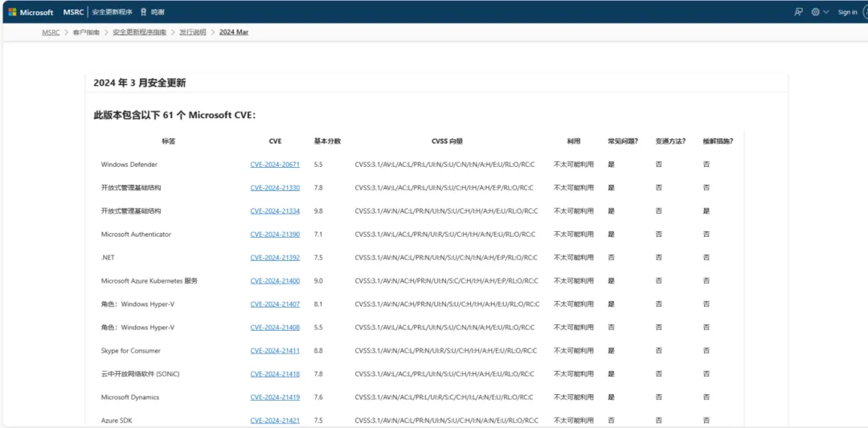Open the MSRC header menu item
868x428 pixels.
tap(73, 12)
